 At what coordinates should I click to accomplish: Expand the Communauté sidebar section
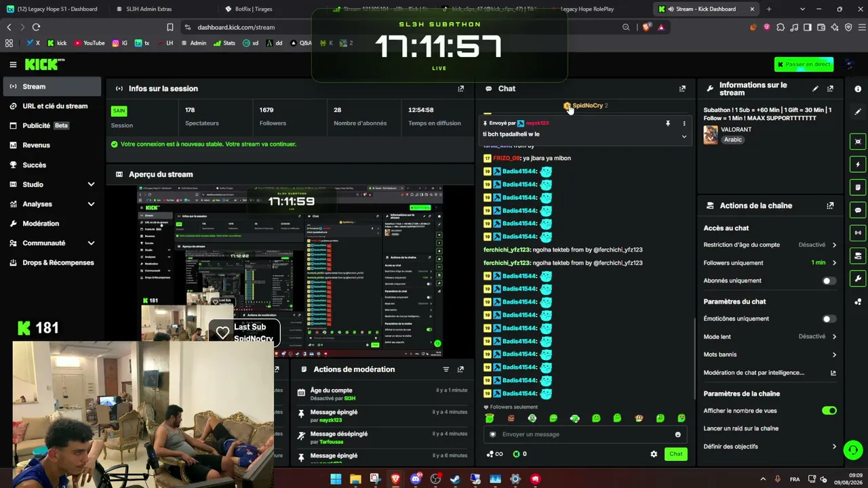tap(91, 243)
